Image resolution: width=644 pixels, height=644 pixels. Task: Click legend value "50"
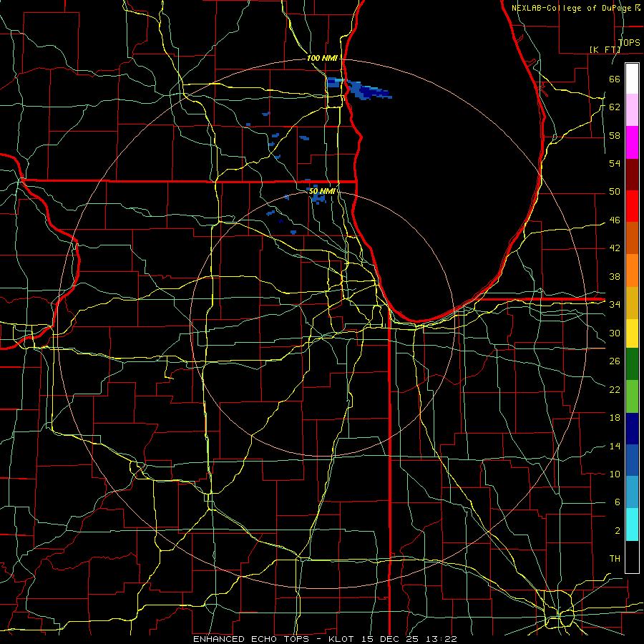(x=615, y=192)
